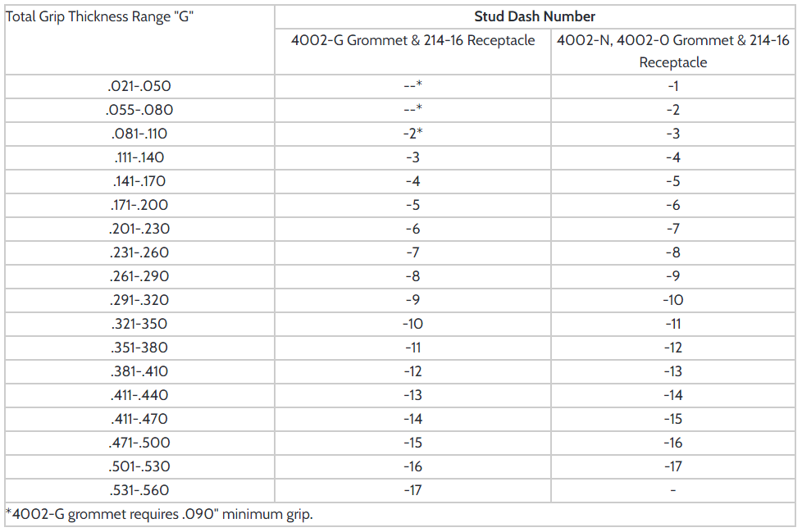The image size is (802, 532).
Task: Click '-4' in the .141-.170 row
Action: pyautogui.click(x=412, y=181)
